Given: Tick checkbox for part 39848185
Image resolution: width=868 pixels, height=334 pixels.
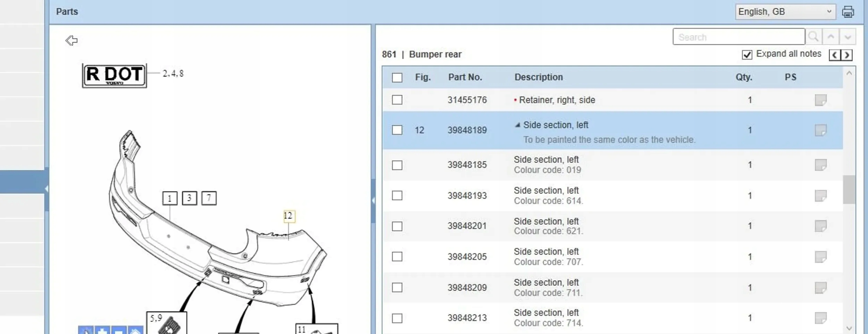Looking at the screenshot, I should [x=397, y=165].
